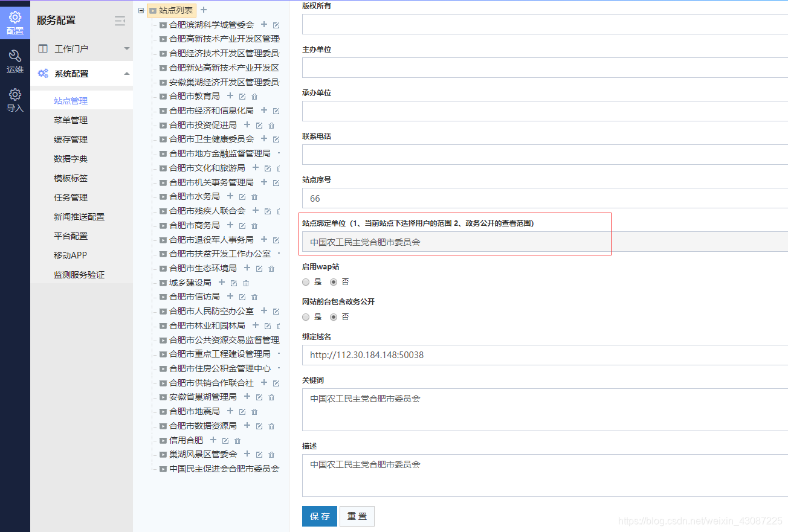Delete the 合肥市投资促进局 site
The width and height of the screenshot is (788, 532).
[271, 126]
